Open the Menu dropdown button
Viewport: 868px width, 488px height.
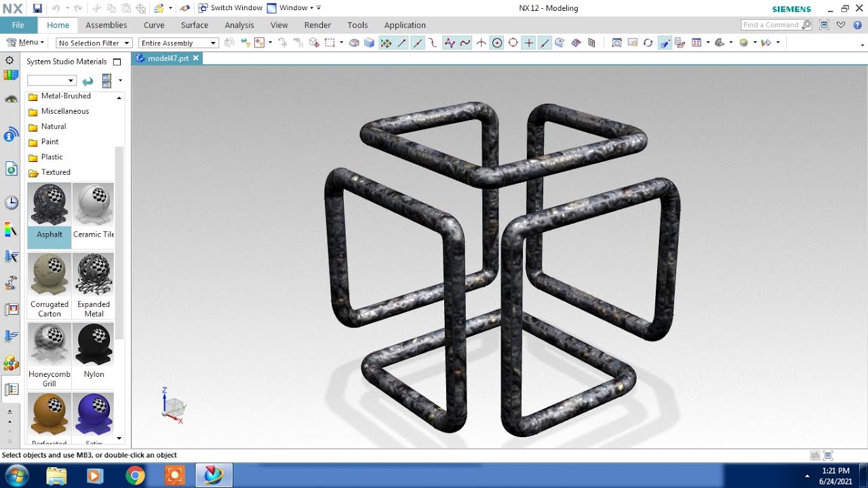coord(25,42)
